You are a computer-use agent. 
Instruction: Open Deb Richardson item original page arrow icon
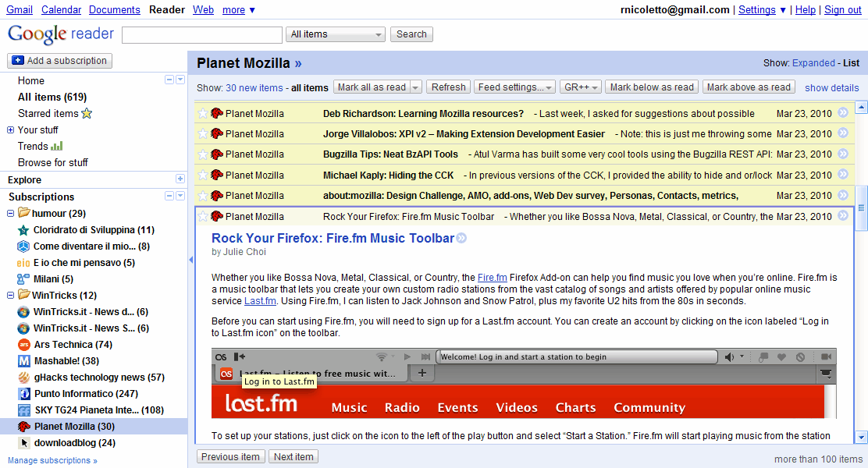[x=843, y=113]
